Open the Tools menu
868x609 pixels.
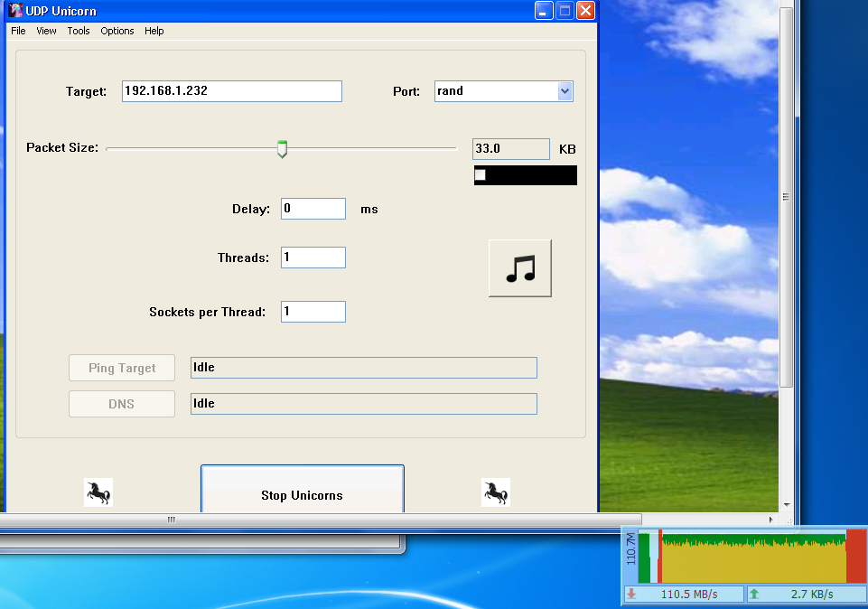tap(79, 31)
